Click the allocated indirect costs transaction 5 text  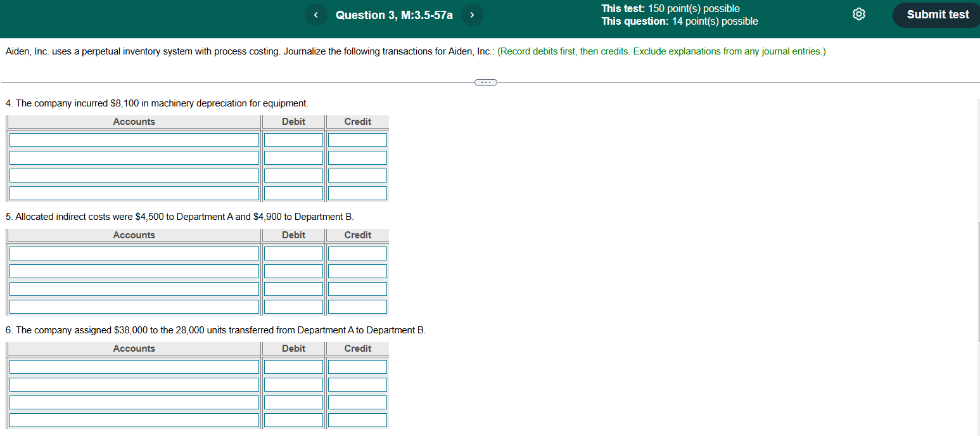pos(180,217)
